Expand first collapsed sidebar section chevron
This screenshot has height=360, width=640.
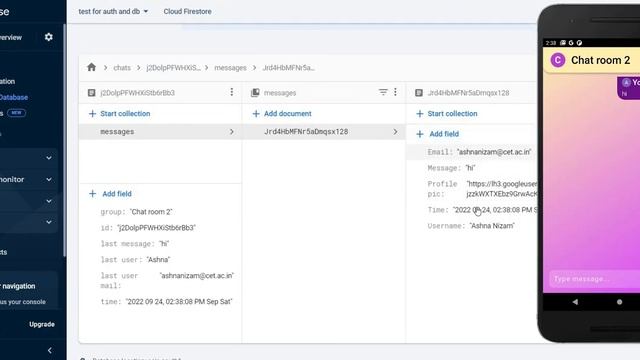click(x=49, y=158)
